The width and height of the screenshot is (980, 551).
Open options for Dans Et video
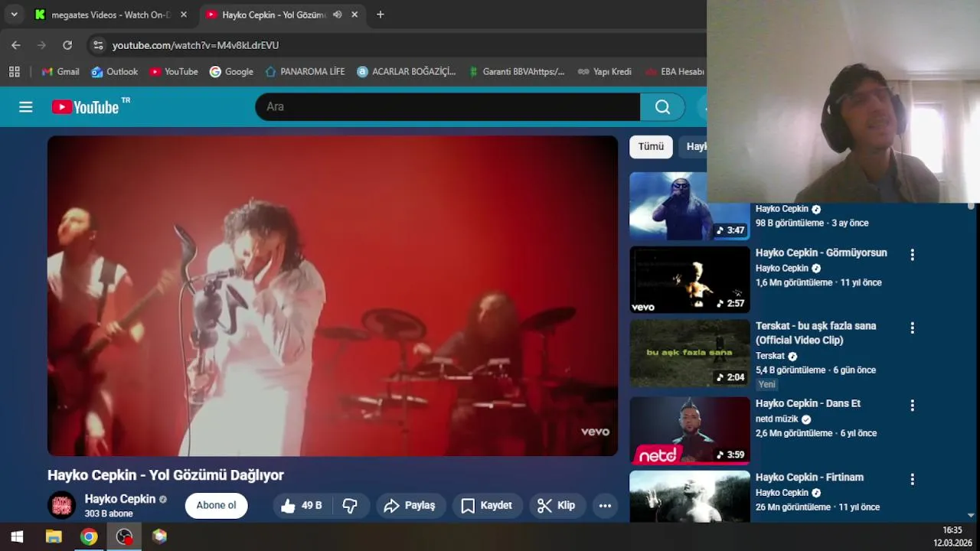coord(912,405)
